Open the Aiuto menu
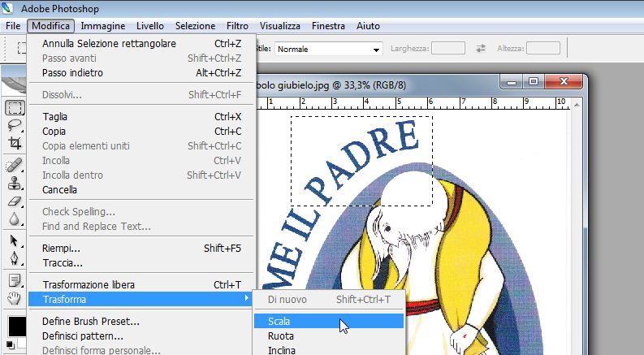The height and width of the screenshot is (355, 644). (x=368, y=26)
